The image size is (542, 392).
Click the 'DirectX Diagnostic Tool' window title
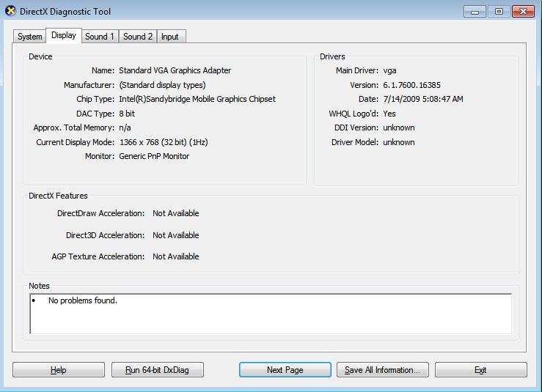coord(65,12)
